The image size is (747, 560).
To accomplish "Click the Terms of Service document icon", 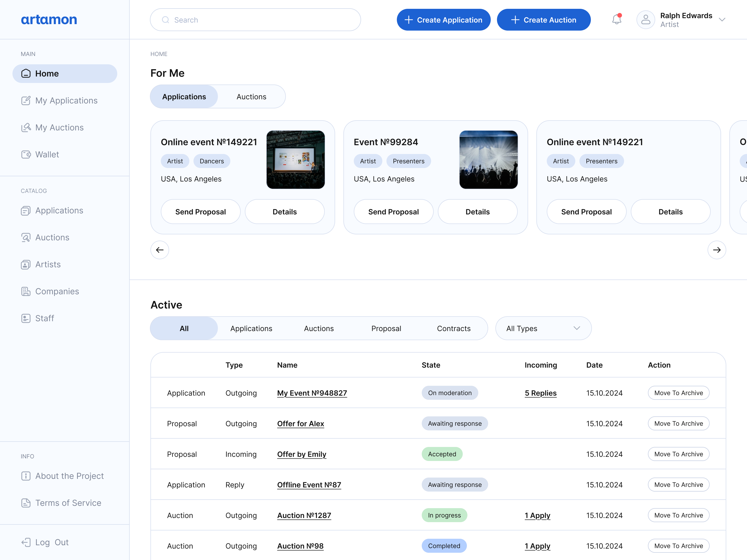I will click(x=26, y=503).
